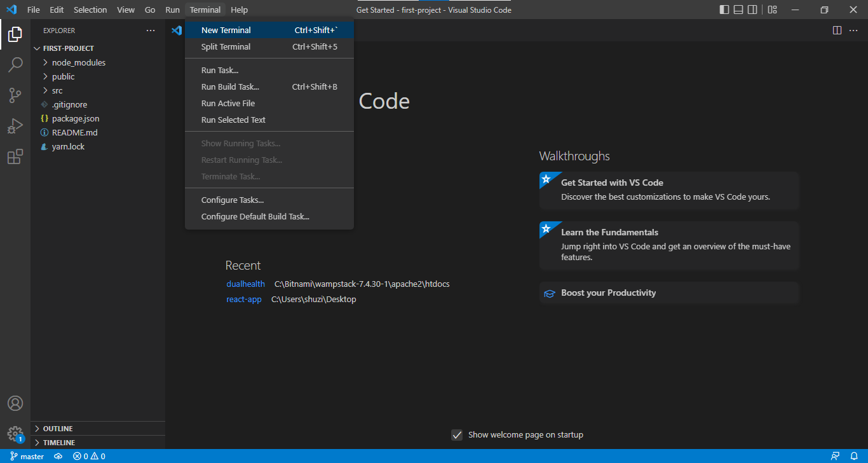The height and width of the screenshot is (463, 868).
Task: Open the Run and Debug view icon
Action: pos(15,126)
